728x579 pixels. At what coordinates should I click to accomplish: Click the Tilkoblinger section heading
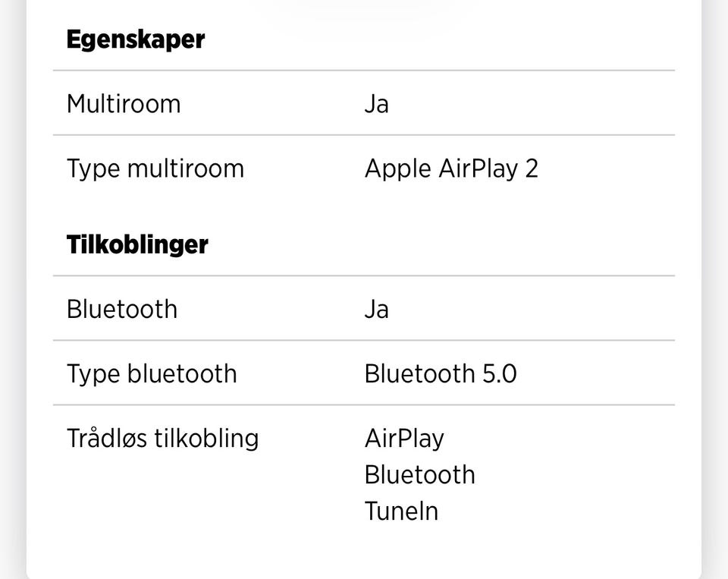[x=137, y=245]
